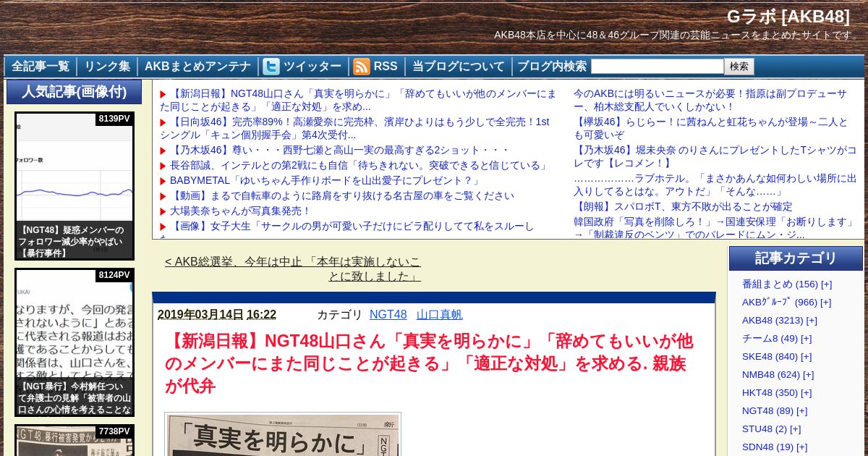Image resolution: width=868 pixels, height=456 pixels.
Task: Click the 山口真帆 category tag
Action: (x=440, y=315)
